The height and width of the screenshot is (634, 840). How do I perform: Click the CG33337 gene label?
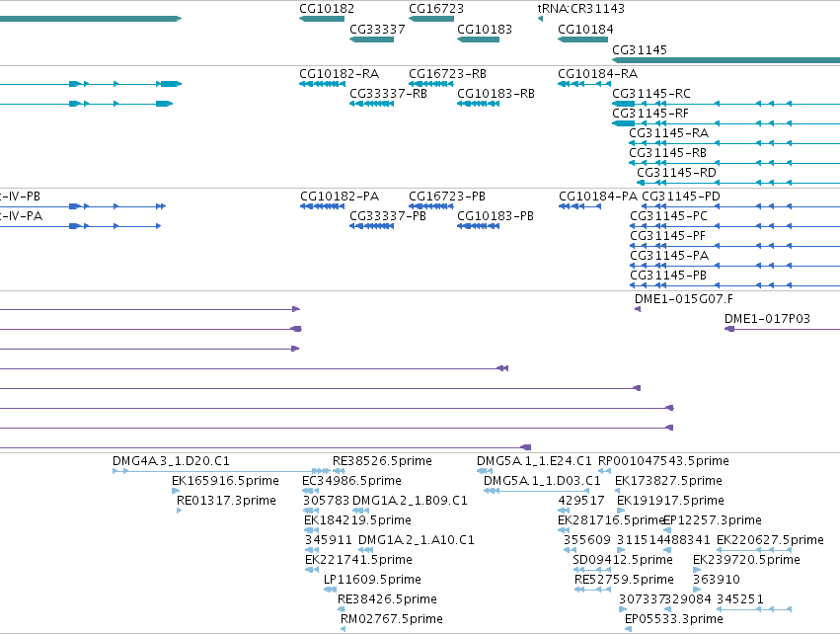[377, 30]
